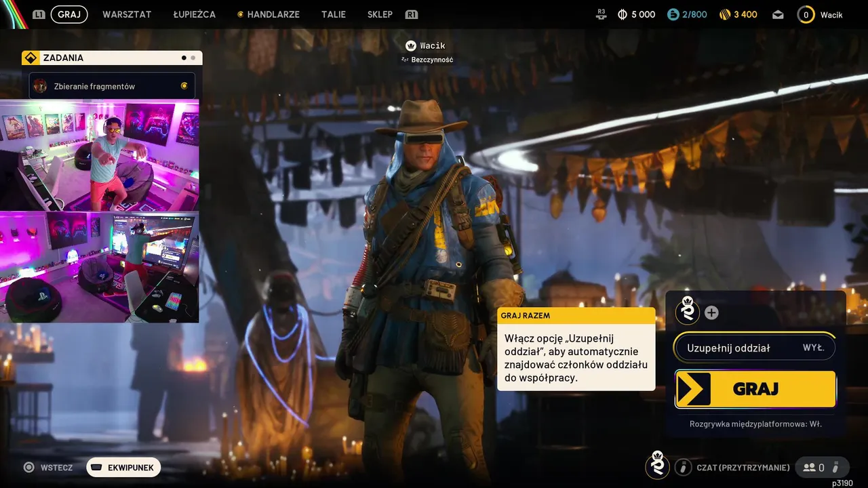
Task: Go to the HANDLARZE tab
Action: (273, 14)
